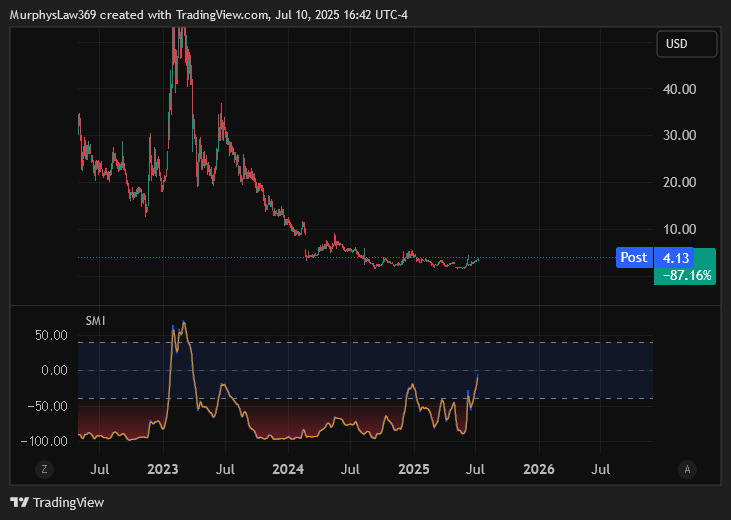Click the 2024 time axis label
This screenshot has width=731, height=520.
[288, 469]
